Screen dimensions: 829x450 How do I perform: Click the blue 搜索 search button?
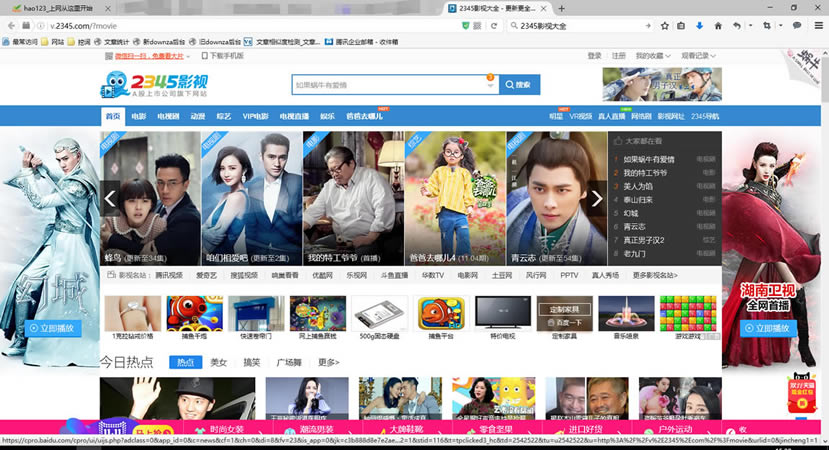pos(519,85)
